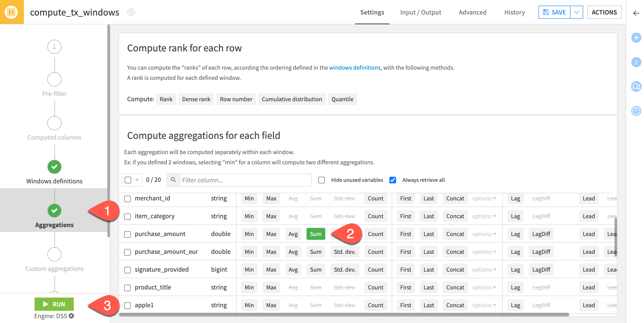The width and height of the screenshot is (644, 323).
Task: Enable Hide unused variables
Action: (x=321, y=180)
